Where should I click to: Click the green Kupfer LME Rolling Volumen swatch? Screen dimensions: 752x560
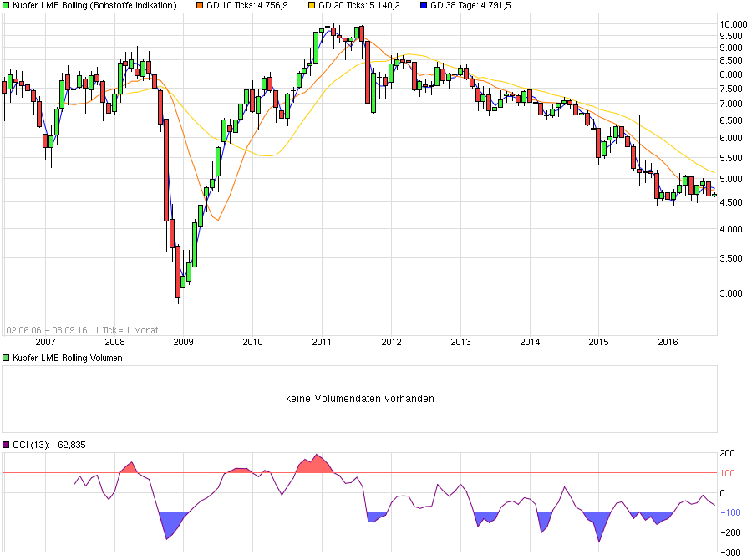(6, 358)
